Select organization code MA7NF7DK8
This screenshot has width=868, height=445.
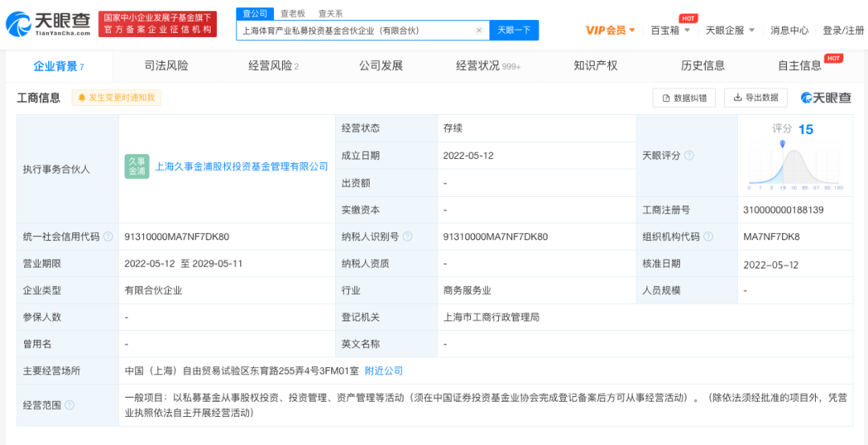[x=772, y=237]
